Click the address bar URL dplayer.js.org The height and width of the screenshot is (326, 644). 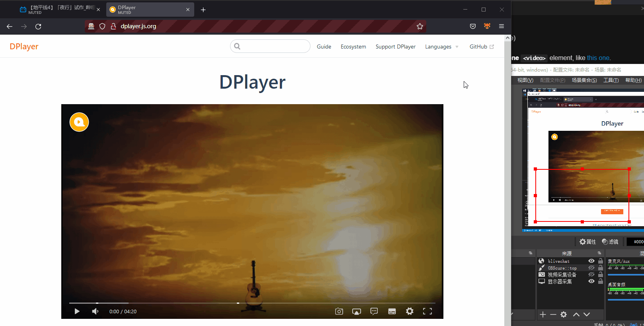point(139,26)
